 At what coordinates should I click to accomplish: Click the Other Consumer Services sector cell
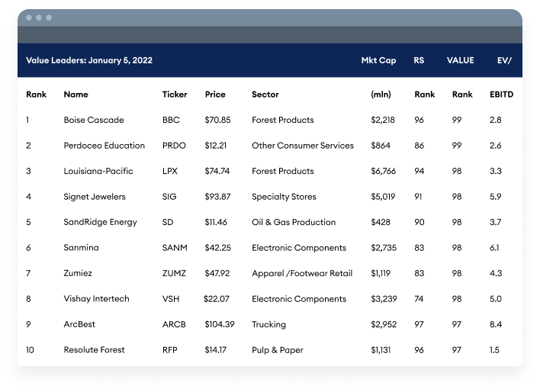point(303,146)
